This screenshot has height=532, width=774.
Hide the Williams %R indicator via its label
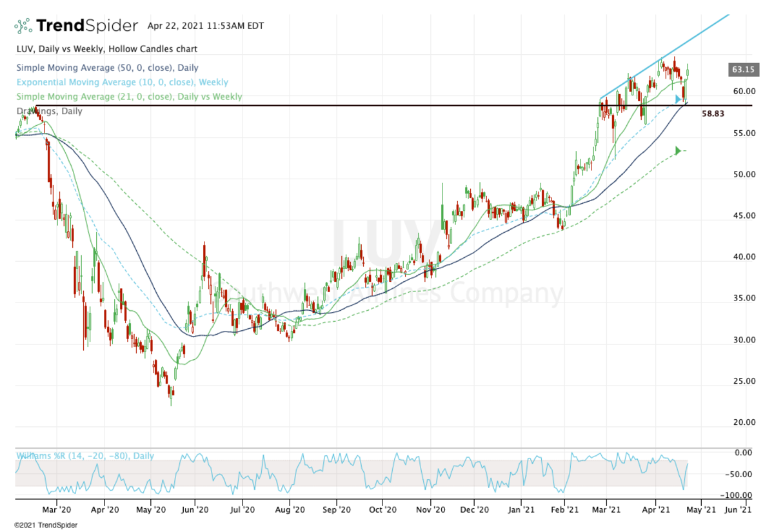pos(84,455)
